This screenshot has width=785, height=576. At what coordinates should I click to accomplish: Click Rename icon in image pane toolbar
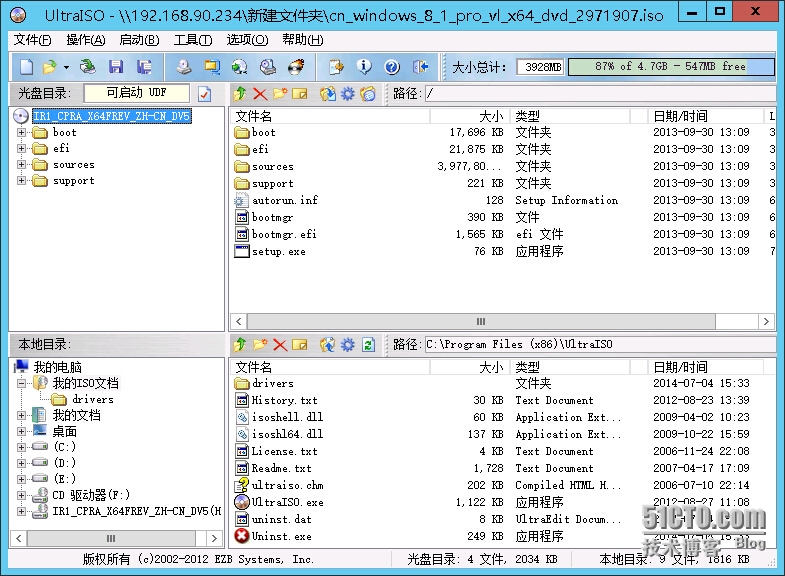[x=299, y=94]
